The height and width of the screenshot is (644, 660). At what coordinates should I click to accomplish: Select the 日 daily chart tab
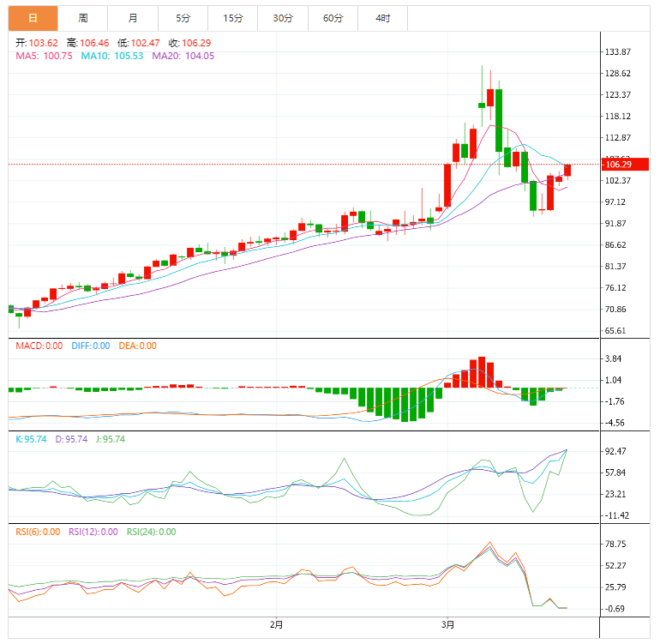tap(33, 18)
